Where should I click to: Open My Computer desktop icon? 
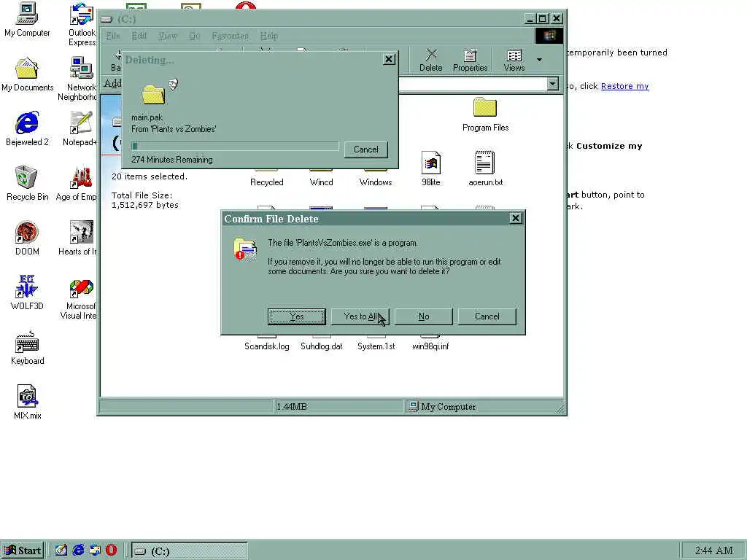click(x=27, y=20)
